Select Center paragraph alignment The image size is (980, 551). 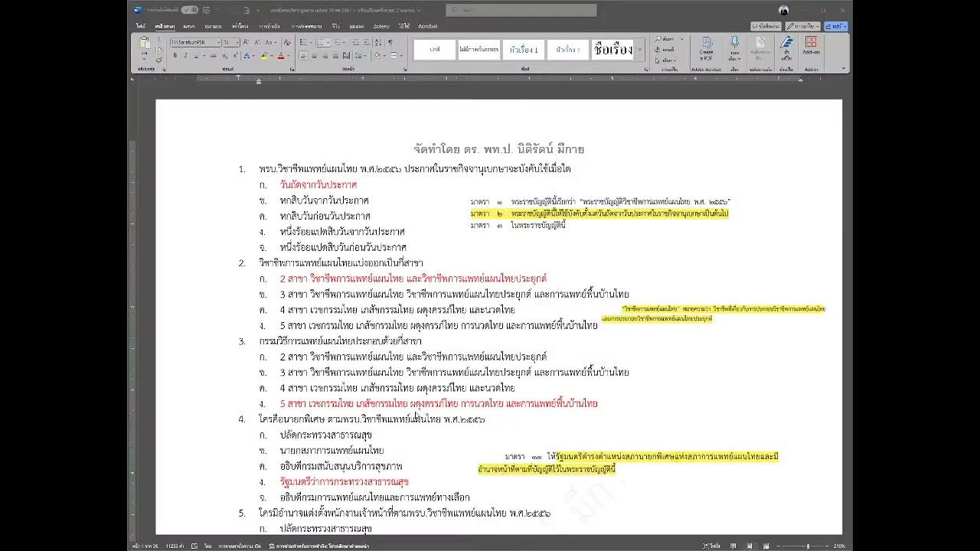(x=314, y=56)
